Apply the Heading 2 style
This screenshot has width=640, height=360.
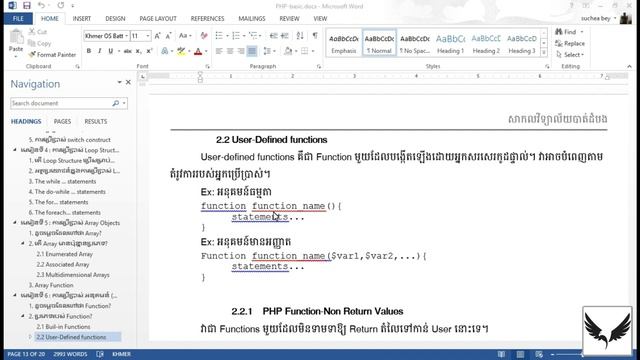(x=486, y=43)
